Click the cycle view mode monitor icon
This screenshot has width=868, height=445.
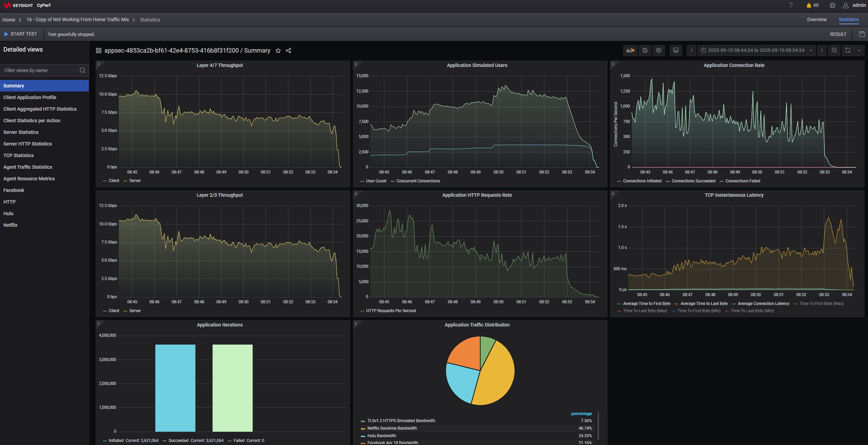[x=675, y=51]
